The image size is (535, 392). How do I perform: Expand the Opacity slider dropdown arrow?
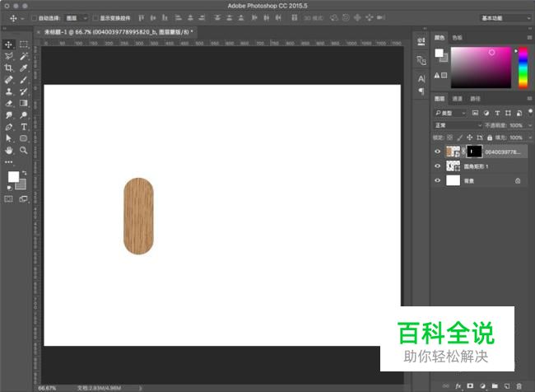[530, 125]
